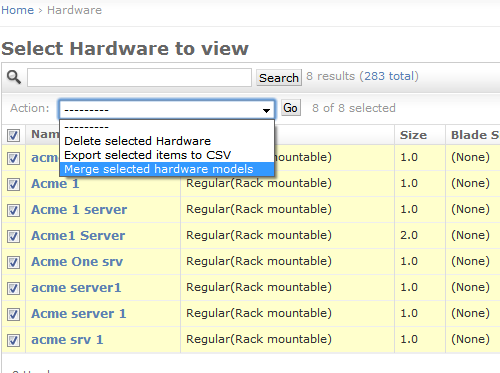Sort by the Size column header
Screen dimensions: 500x373
coord(413,135)
